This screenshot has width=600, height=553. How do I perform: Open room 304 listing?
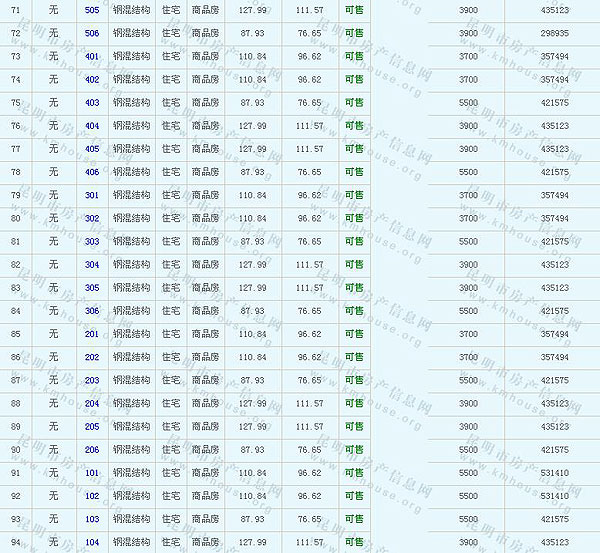tap(92, 265)
